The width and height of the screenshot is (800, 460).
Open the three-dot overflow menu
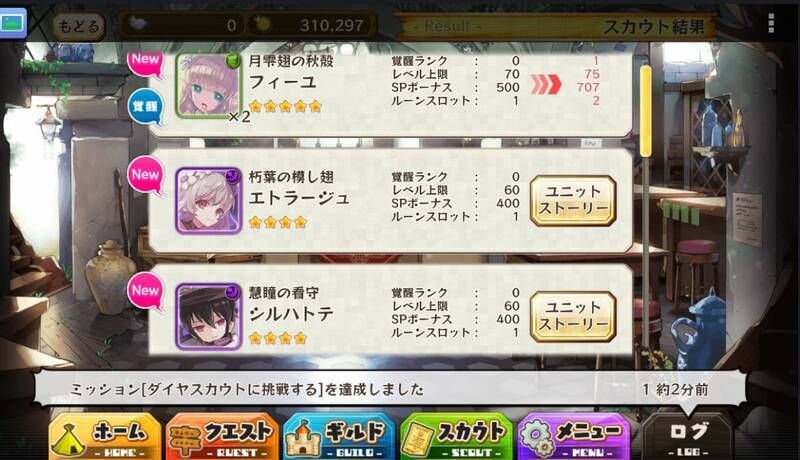[x=771, y=23]
